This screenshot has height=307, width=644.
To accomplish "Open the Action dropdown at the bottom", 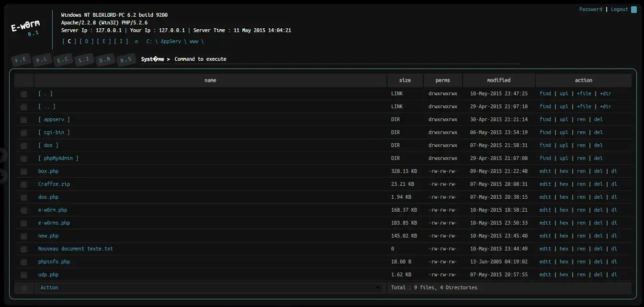I will (210, 287).
